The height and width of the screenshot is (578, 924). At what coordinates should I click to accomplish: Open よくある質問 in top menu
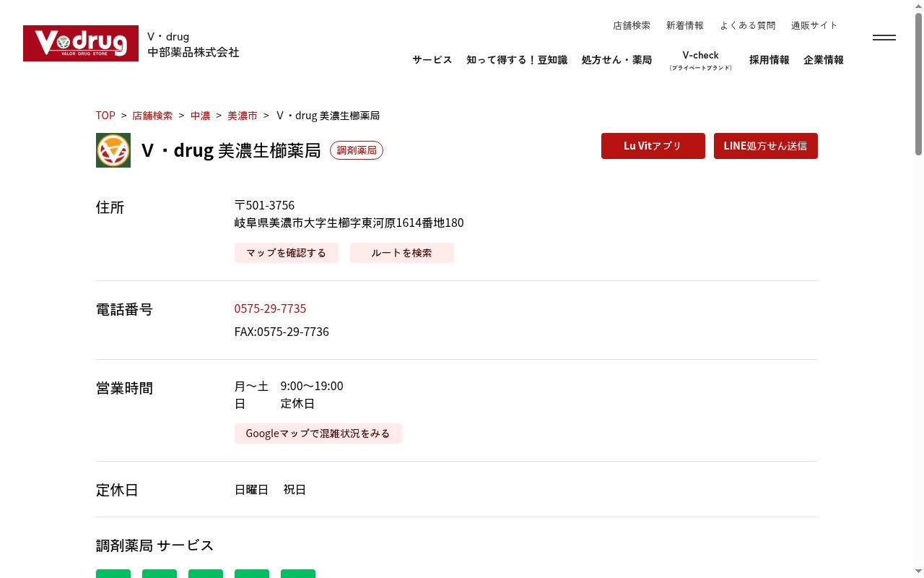pyautogui.click(x=747, y=25)
